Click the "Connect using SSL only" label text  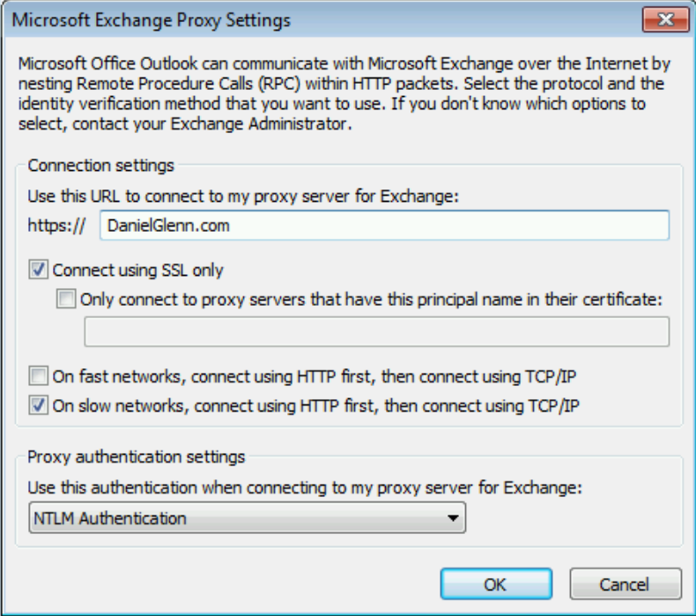(x=137, y=271)
